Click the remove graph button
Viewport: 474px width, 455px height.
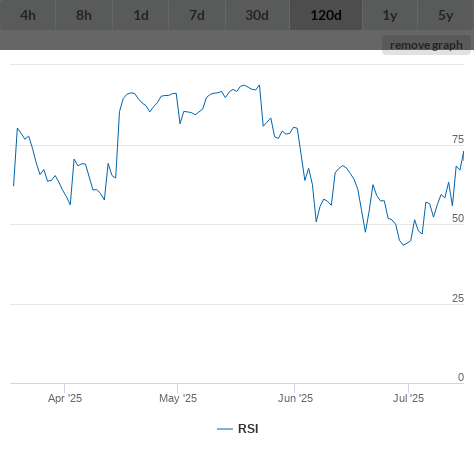tap(426, 45)
